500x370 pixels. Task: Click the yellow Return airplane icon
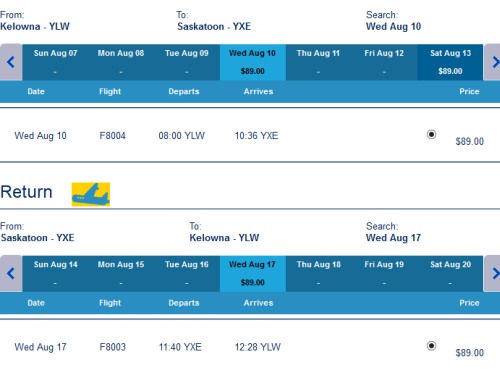pos(91,194)
